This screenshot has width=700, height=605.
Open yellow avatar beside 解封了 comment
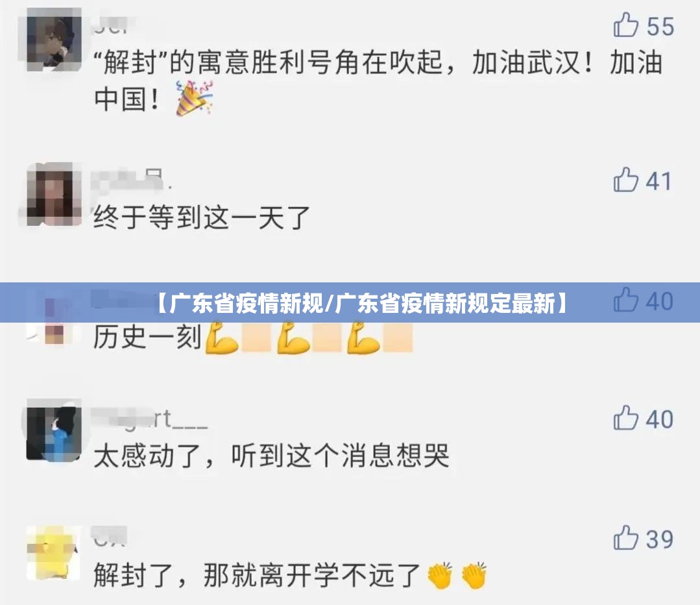54,552
